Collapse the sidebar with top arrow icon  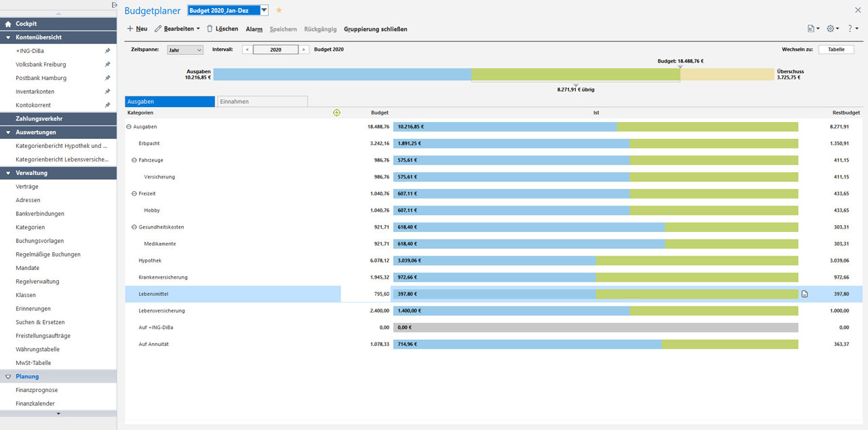pos(113,5)
